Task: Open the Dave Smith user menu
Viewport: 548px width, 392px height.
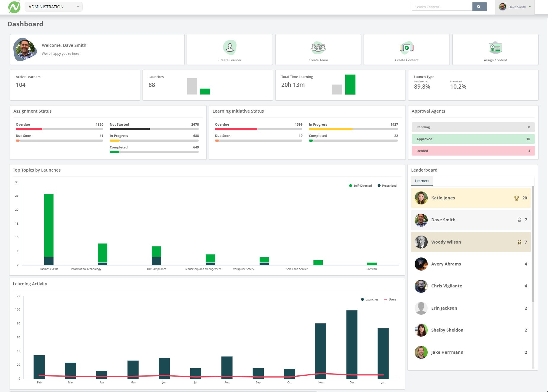Action: click(x=515, y=7)
